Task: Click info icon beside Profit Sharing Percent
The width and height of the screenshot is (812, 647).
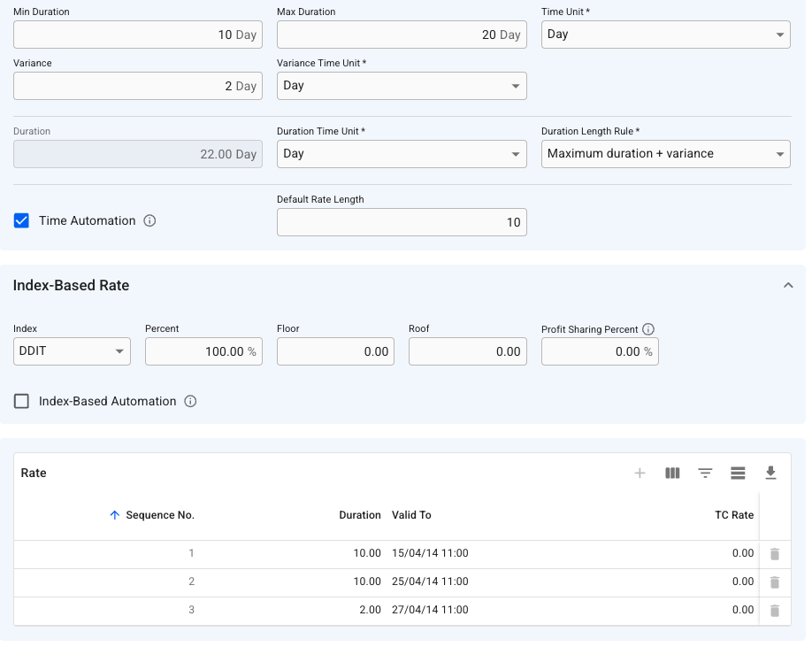Action: (648, 329)
